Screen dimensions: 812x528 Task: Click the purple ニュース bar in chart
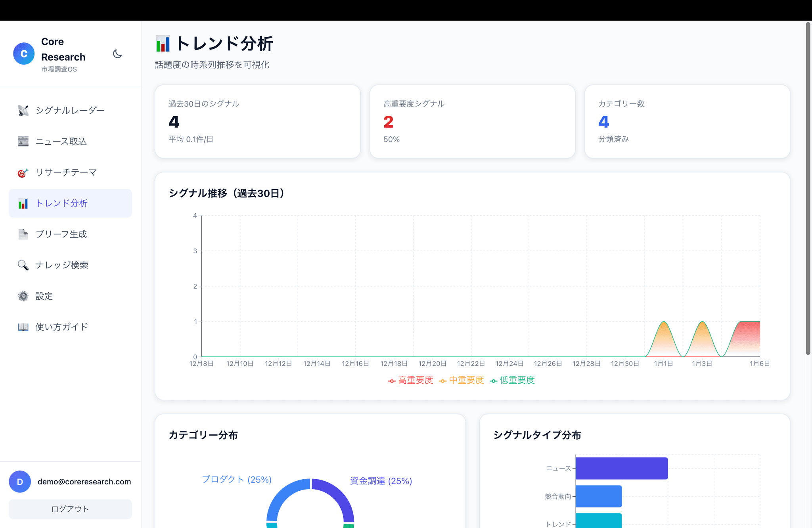[x=621, y=469]
